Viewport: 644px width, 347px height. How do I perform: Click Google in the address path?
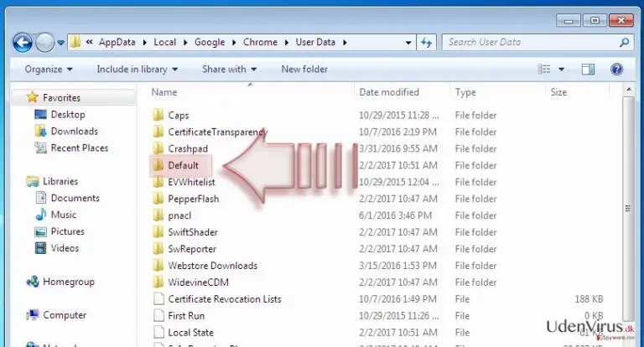[210, 42]
